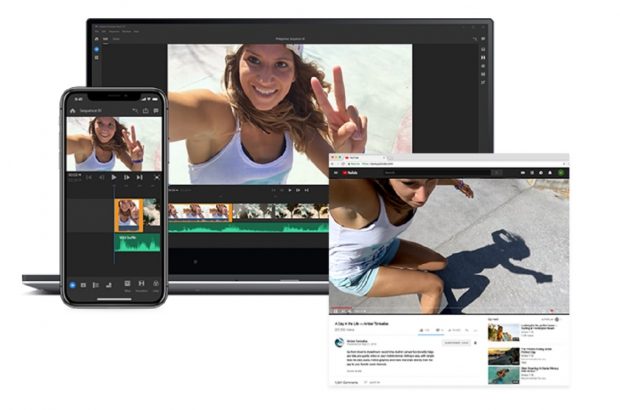Open the Color tool on phone toolbar
This screenshot has width=620, height=410.
pos(156,285)
